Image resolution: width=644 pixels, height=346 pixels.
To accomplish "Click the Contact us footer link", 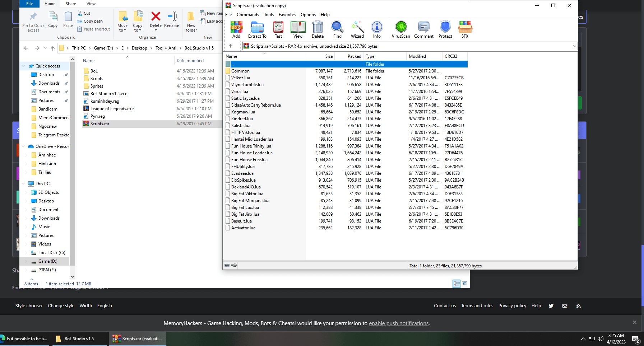I will [445, 306].
